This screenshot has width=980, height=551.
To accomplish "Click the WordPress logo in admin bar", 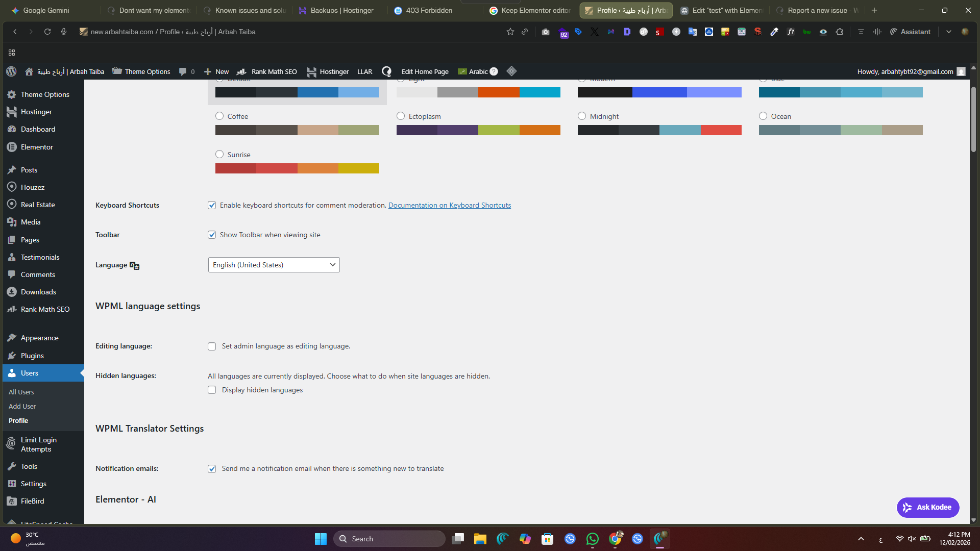I will [11, 71].
